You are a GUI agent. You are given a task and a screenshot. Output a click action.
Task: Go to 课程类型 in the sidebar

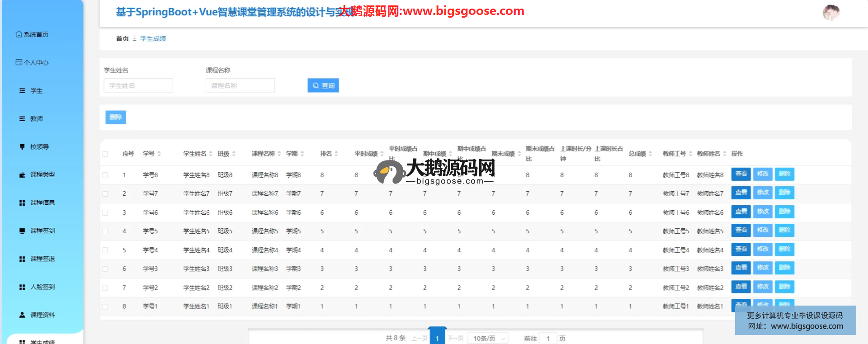[x=42, y=174]
